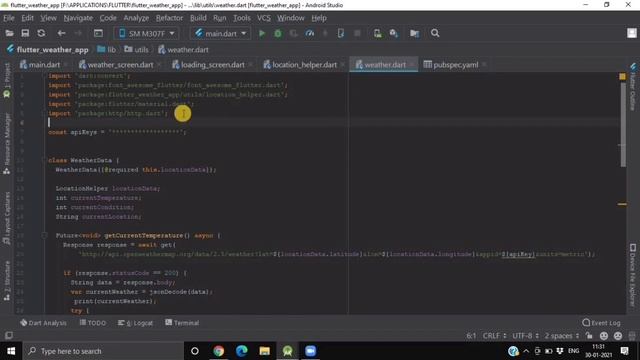Open the Refactor menu

tap(169, 18)
